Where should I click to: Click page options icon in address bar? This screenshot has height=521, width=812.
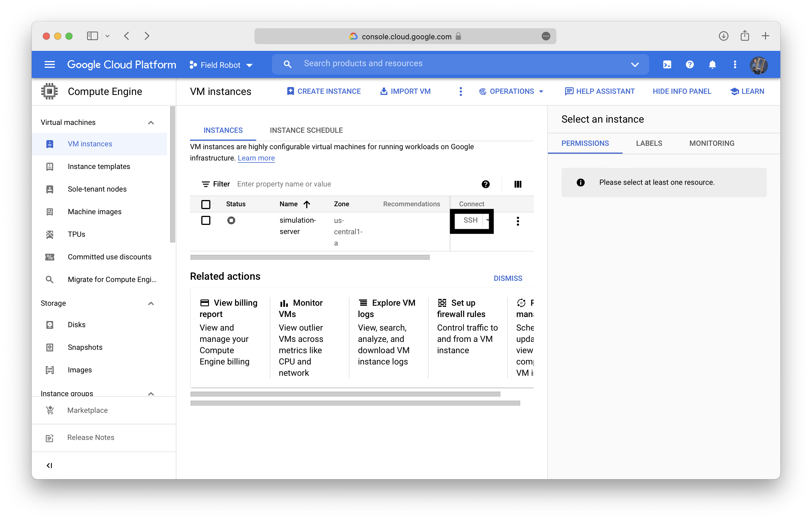point(546,36)
